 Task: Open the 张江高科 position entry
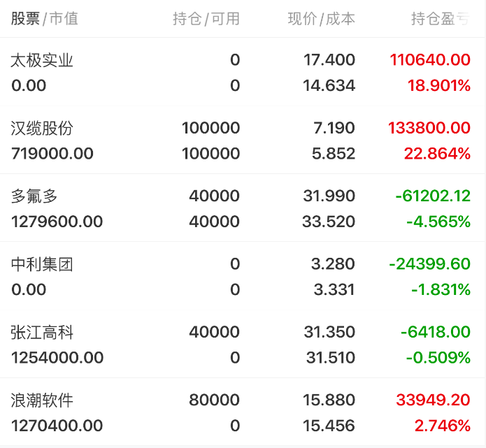tap(243, 344)
